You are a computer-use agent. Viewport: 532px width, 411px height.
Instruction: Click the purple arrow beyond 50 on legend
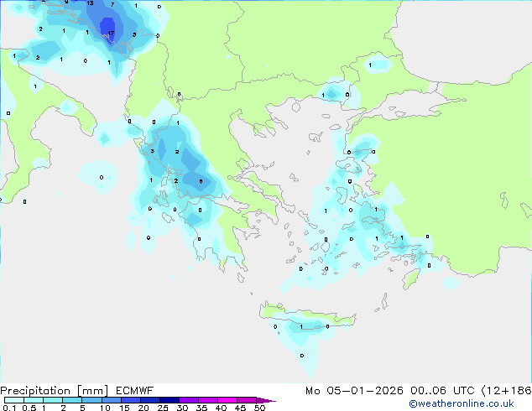click(x=266, y=401)
